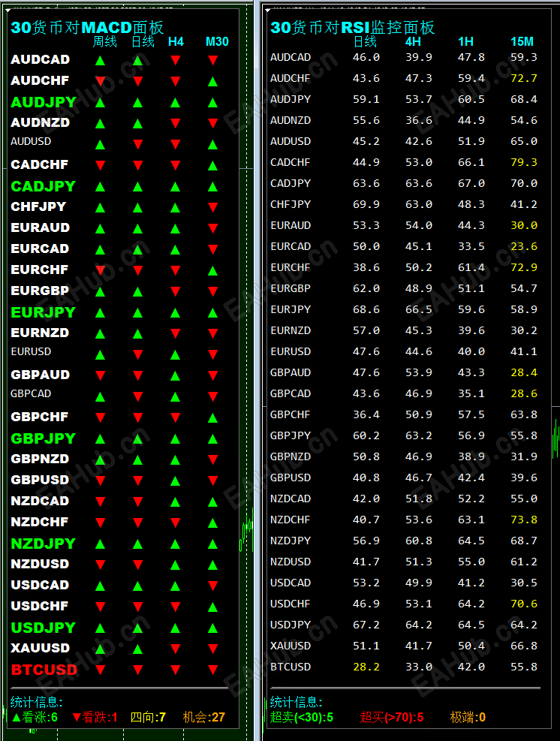
Task: Click BTCUSD M30 red down arrow
Action: click(x=213, y=670)
